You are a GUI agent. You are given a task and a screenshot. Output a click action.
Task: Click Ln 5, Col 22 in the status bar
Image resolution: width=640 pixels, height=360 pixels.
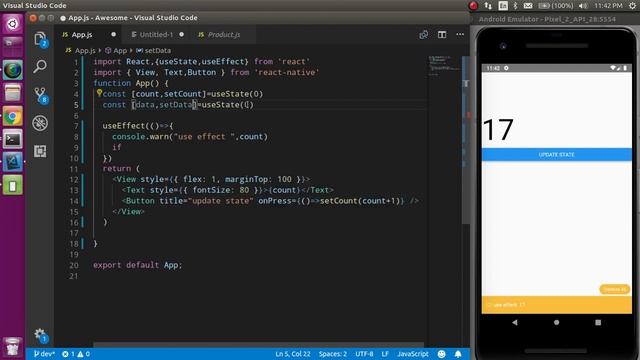point(293,354)
